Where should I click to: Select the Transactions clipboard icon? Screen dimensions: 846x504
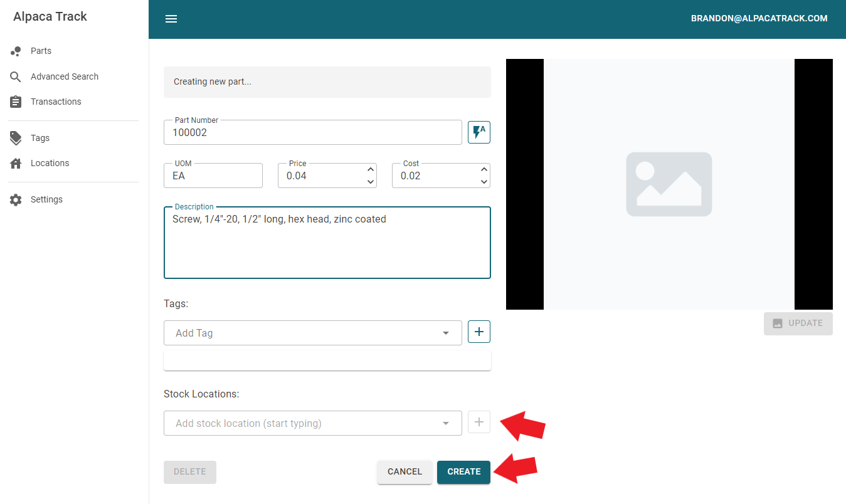pos(16,102)
